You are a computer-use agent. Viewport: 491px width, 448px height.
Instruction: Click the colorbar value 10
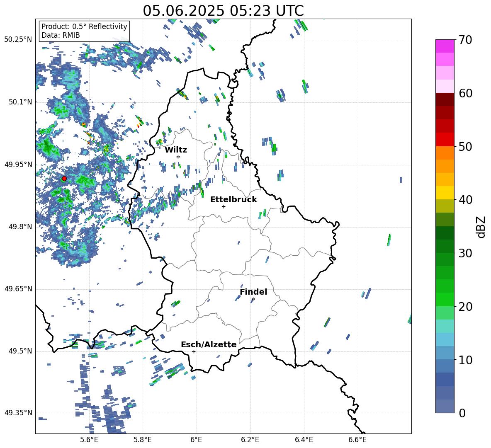(465, 360)
